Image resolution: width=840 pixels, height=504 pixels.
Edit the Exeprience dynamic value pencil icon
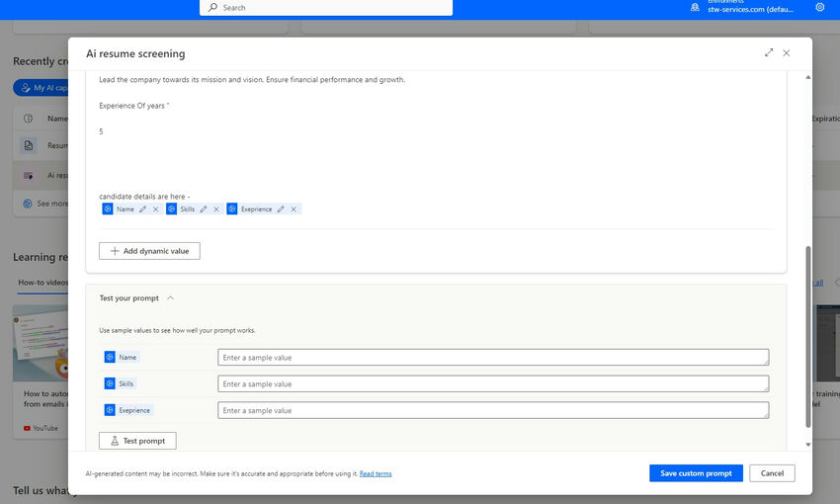point(281,210)
